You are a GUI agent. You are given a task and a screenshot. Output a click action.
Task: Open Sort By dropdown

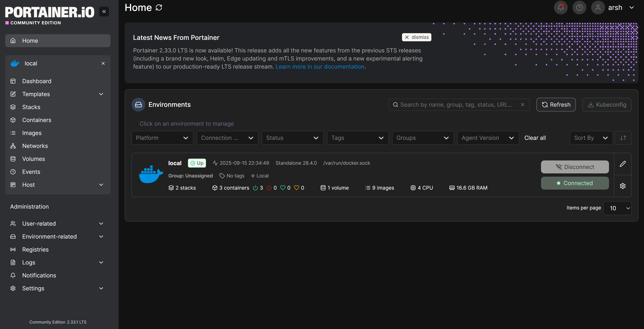[591, 138]
